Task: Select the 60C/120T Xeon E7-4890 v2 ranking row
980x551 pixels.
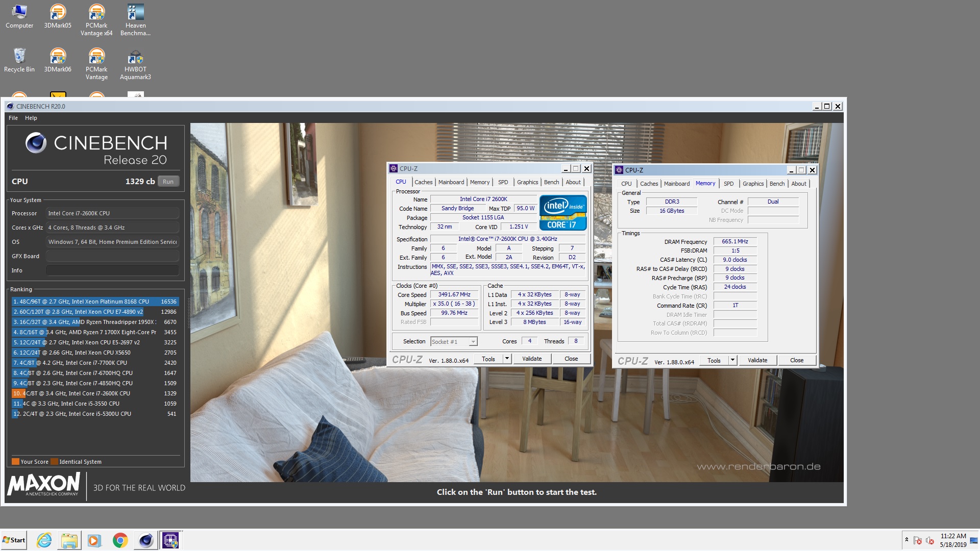Action: tap(95, 312)
